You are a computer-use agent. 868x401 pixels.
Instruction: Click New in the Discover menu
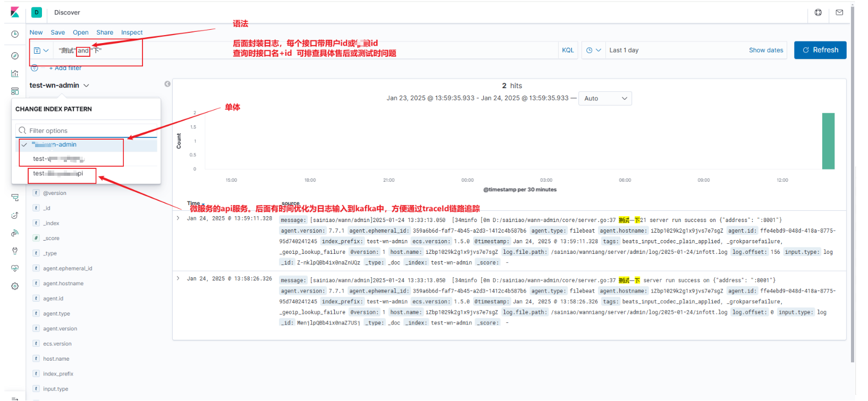[x=36, y=32]
